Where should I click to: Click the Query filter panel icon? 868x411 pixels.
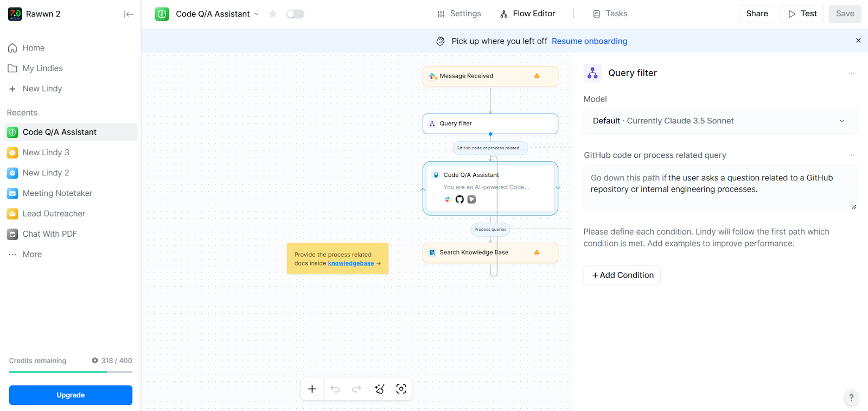coord(592,73)
